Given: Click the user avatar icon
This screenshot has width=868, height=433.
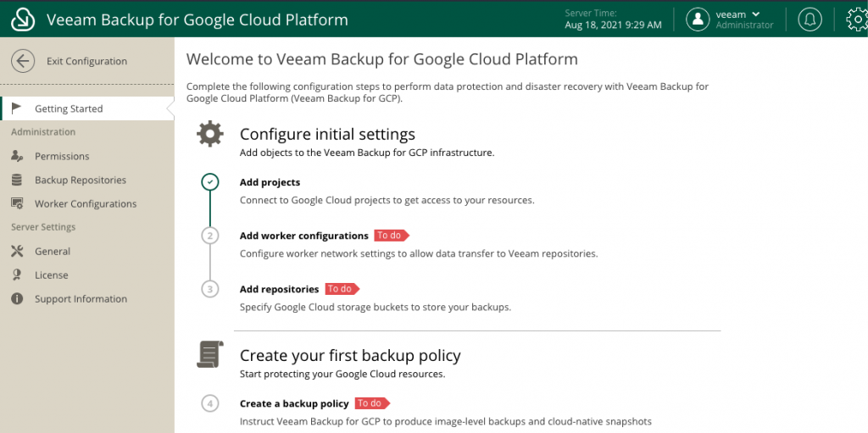Looking at the screenshot, I should click(698, 19).
